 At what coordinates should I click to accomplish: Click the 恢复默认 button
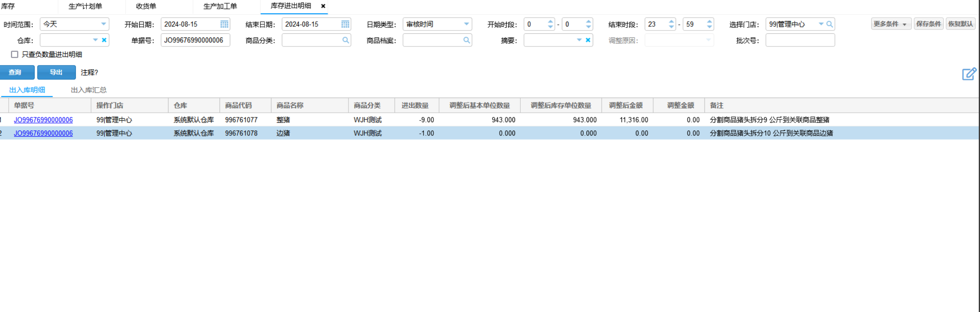coord(960,24)
